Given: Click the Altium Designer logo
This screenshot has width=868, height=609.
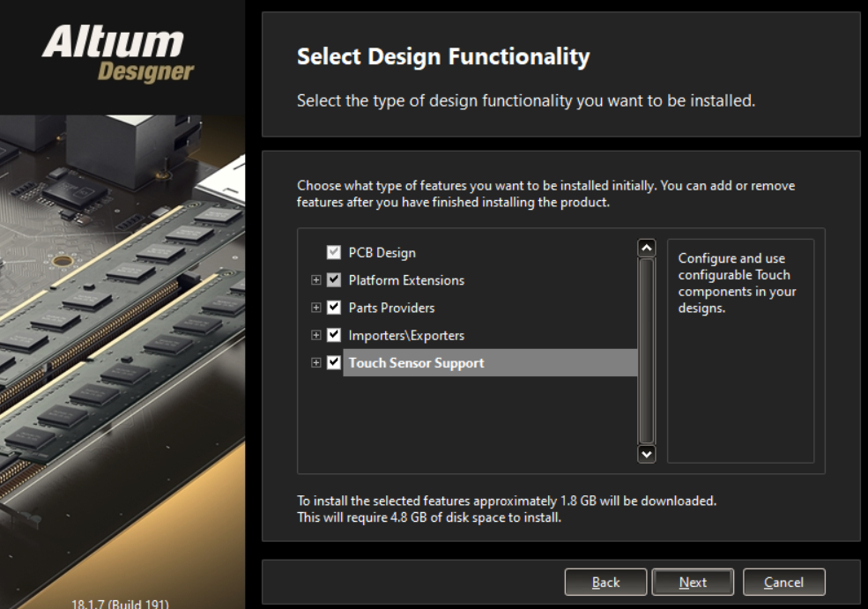Looking at the screenshot, I should click(117, 54).
